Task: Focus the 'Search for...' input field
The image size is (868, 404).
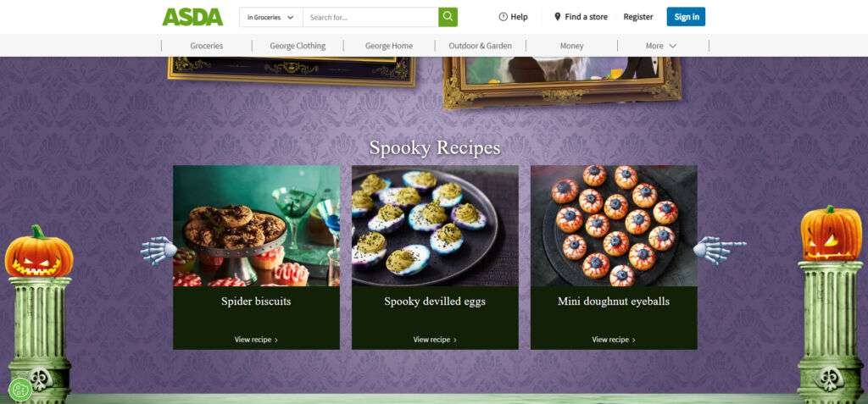Action: [x=370, y=17]
